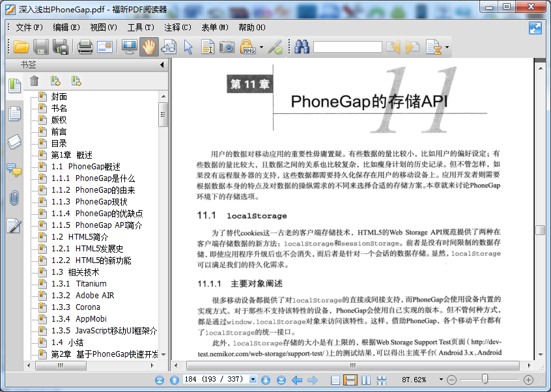Go to next page button
Screen dimensions: 551x392
pos(266,380)
